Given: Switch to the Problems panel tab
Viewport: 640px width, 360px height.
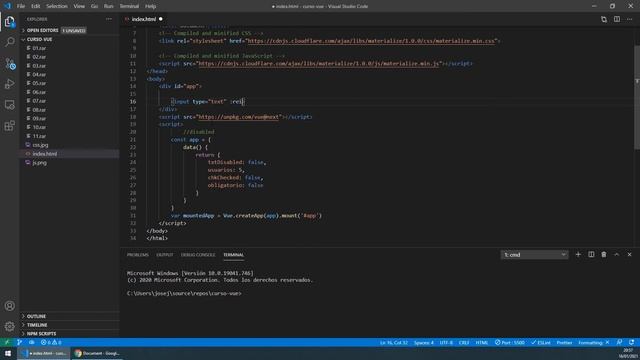Looking at the screenshot, I should pos(138,255).
